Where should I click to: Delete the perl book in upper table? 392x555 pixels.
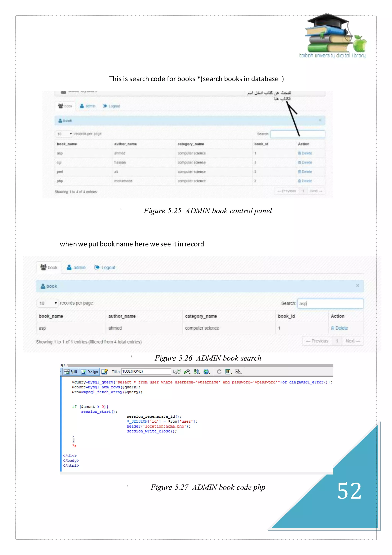pyautogui.click(x=305, y=172)
